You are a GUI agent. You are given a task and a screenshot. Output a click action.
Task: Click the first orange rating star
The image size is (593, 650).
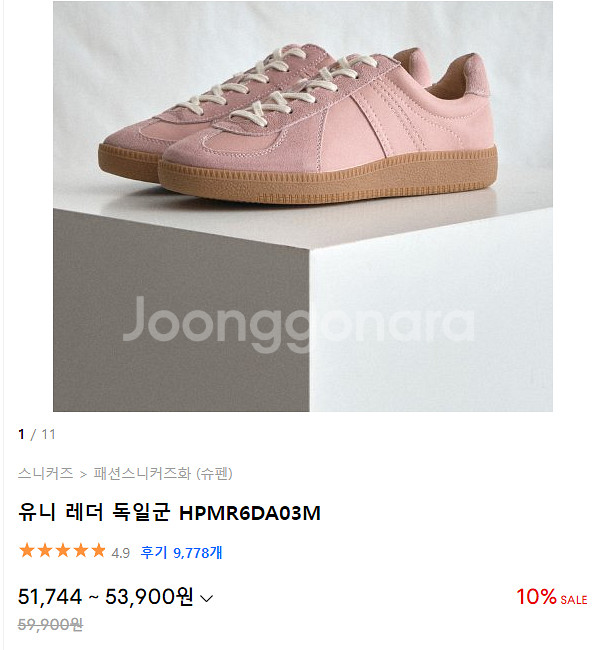(27, 551)
